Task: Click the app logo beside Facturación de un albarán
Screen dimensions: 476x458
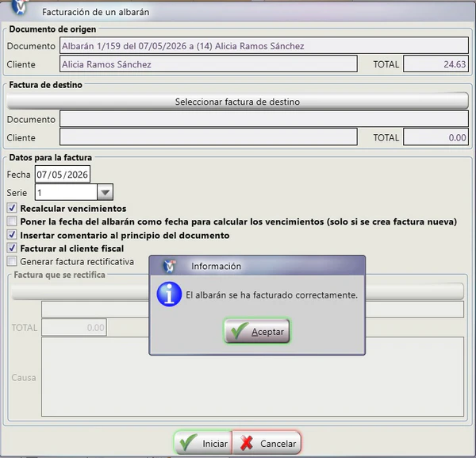Action: tap(20, 7)
